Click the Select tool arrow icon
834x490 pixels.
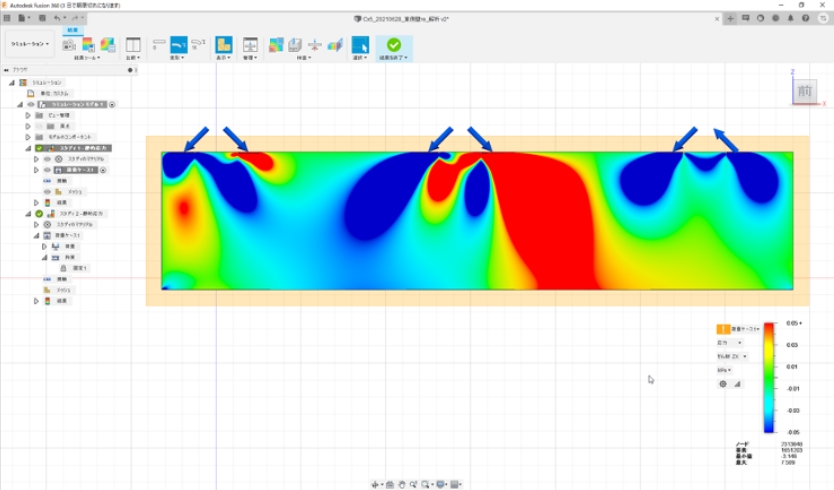(x=360, y=44)
